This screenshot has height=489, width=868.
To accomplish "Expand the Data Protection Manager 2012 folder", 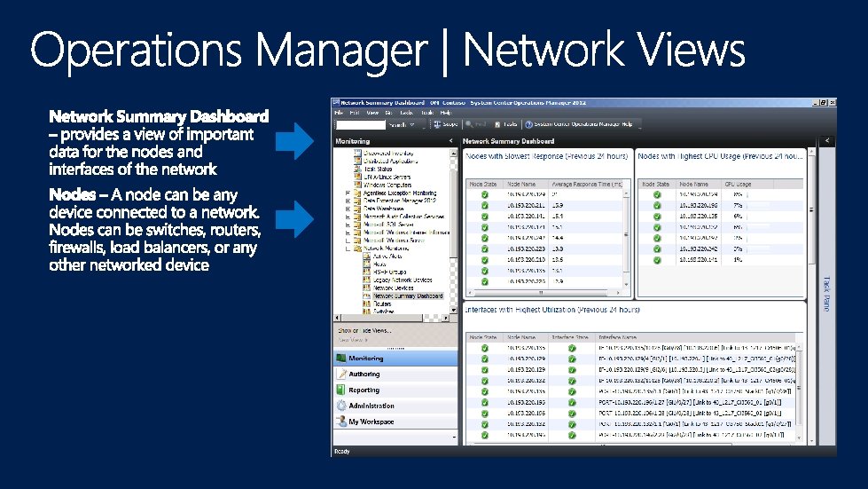I will pyautogui.click(x=348, y=201).
